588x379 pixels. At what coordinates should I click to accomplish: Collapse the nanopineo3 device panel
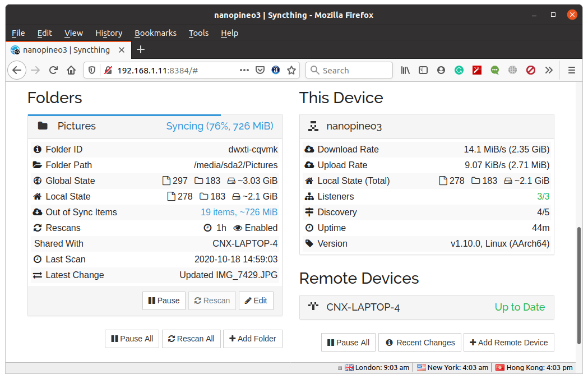point(427,126)
